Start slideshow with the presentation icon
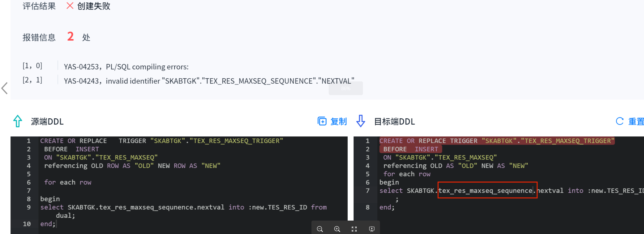This screenshot has height=234, width=644. (x=371, y=229)
